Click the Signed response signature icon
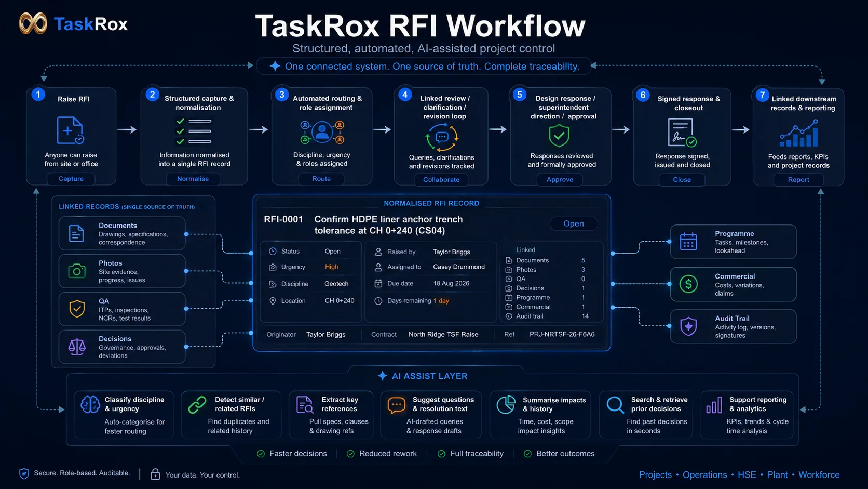The width and height of the screenshot is (868, 489). click(x=682, y=133)
